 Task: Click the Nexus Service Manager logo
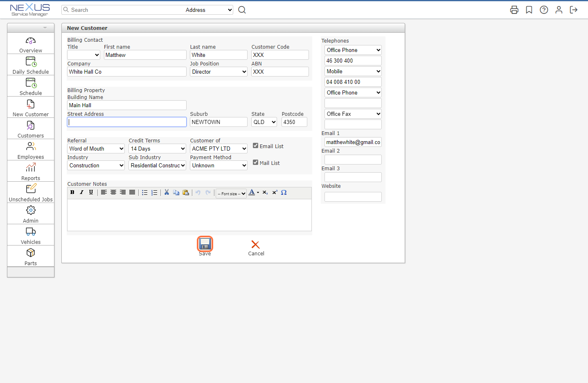pos(30,10)
